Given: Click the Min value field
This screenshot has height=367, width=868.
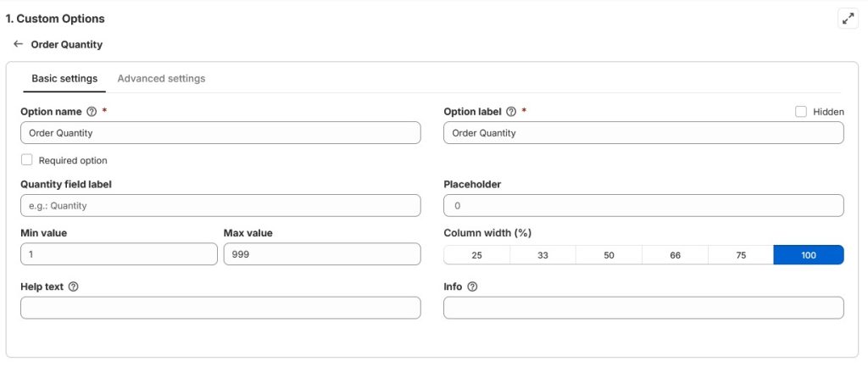Looking at the screenshot, I should pyautogui.click(x=119, y=255).
